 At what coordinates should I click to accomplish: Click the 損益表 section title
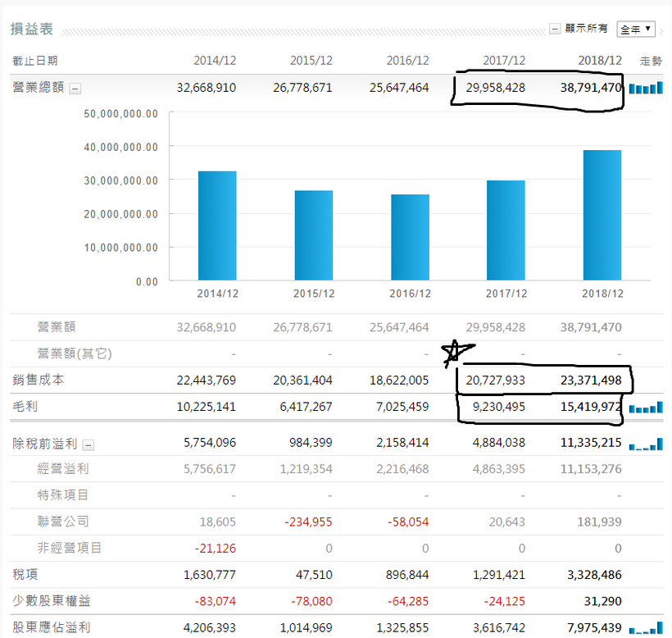(32, 29)
